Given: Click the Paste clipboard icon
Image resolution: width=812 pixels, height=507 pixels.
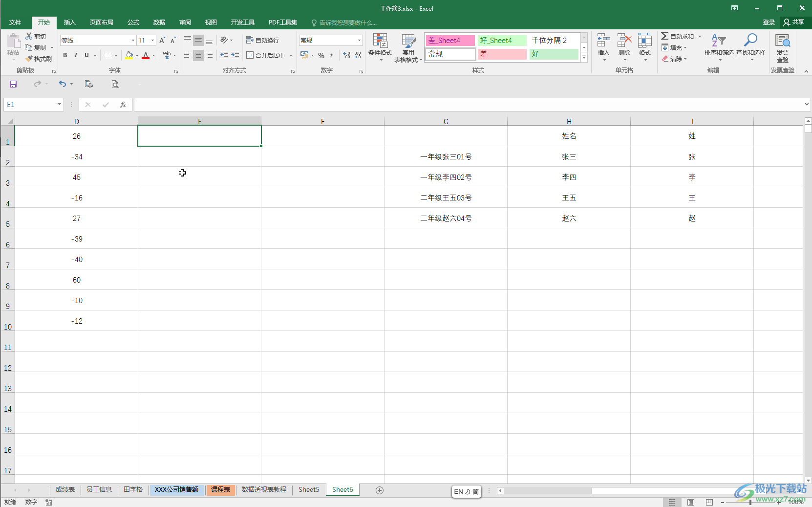Looking at the screenshot, I should coord(13,41).
